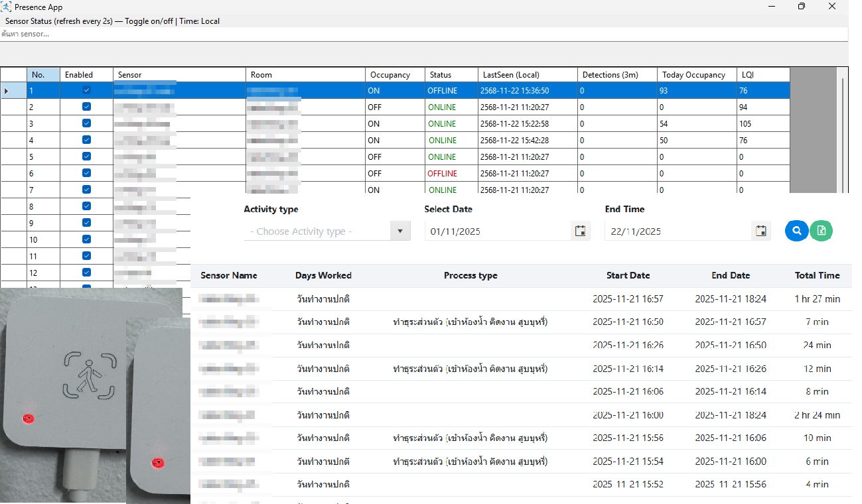Click the row selector arrow beside row 1
The width and height of the screenshot is (862, 504).
[x=5, y=90]
